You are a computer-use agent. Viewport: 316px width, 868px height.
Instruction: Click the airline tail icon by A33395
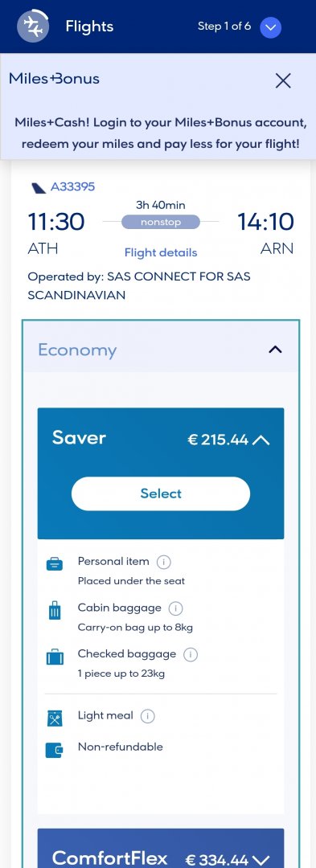click(x=38, y=187)
